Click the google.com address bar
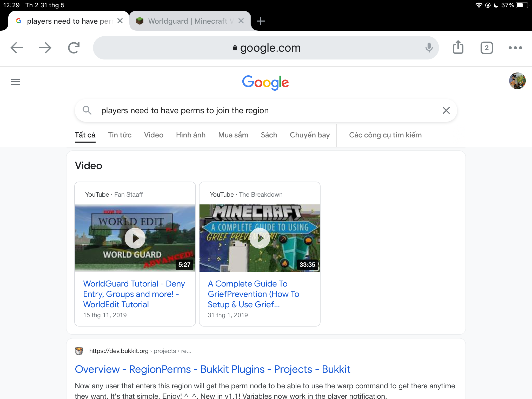 tap(266, 48)
